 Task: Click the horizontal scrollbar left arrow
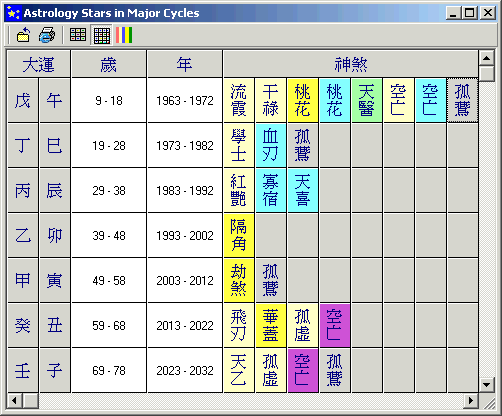click(x=14, y=400)
